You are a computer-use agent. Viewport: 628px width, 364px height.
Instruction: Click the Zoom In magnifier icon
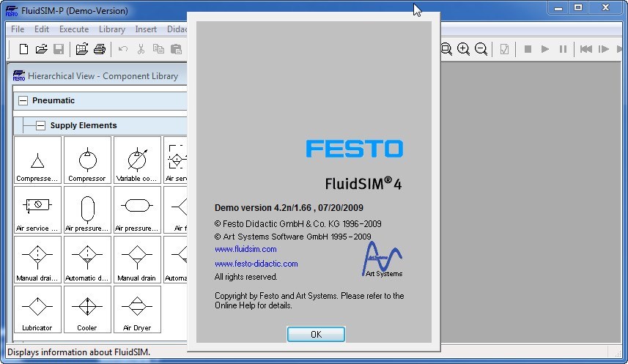click(463, 49)
